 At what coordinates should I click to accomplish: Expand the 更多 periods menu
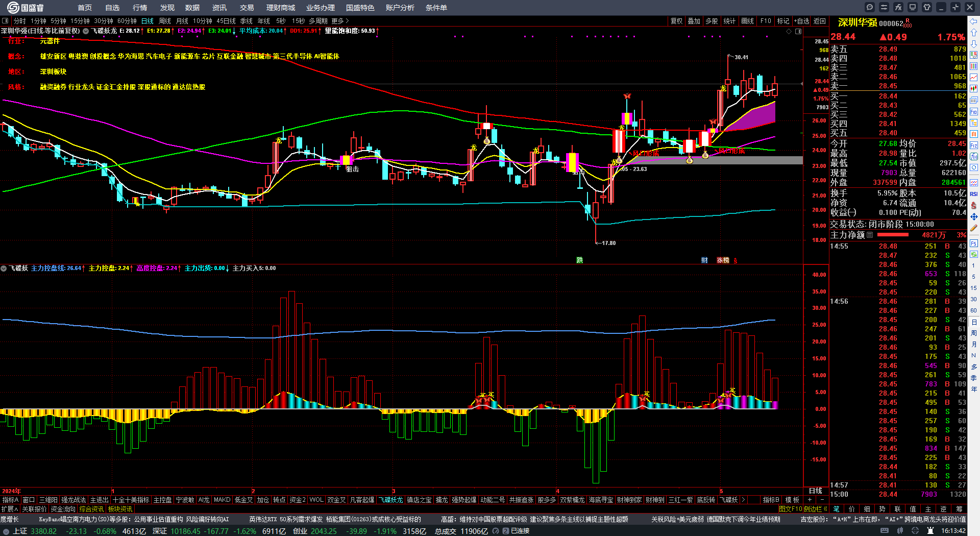[340, 21]
